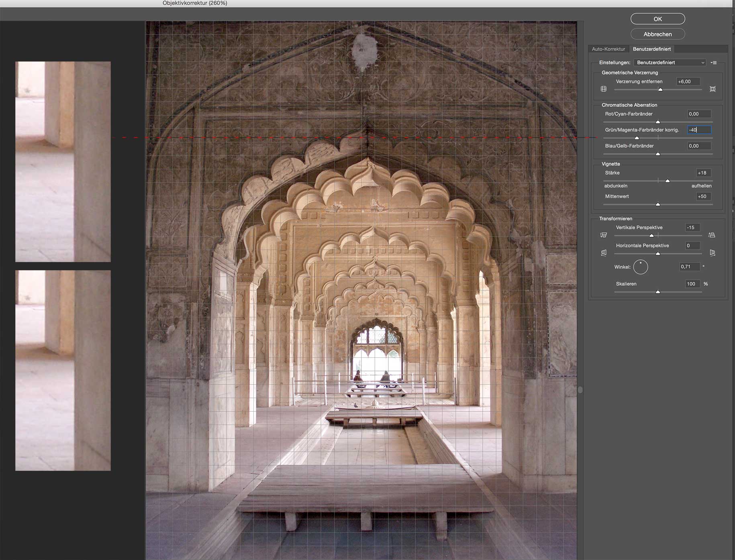Click the Skalieren percentage field
735x560 pixels.
(x=692, y=284)
